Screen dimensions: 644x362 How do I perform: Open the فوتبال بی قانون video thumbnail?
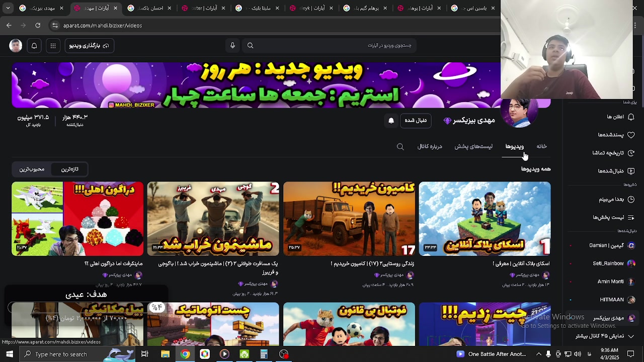tap(349, 324)
